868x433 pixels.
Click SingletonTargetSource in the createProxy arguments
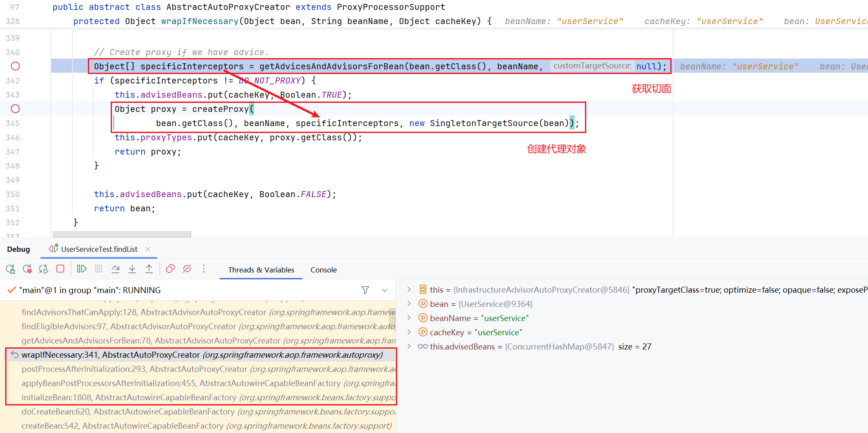pos(484,123)
